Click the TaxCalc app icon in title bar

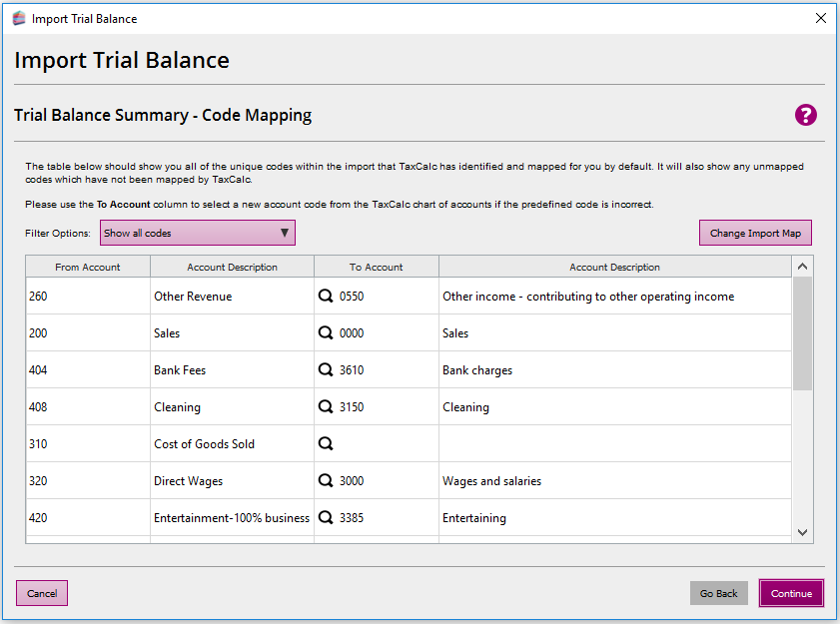pos(19,18)
